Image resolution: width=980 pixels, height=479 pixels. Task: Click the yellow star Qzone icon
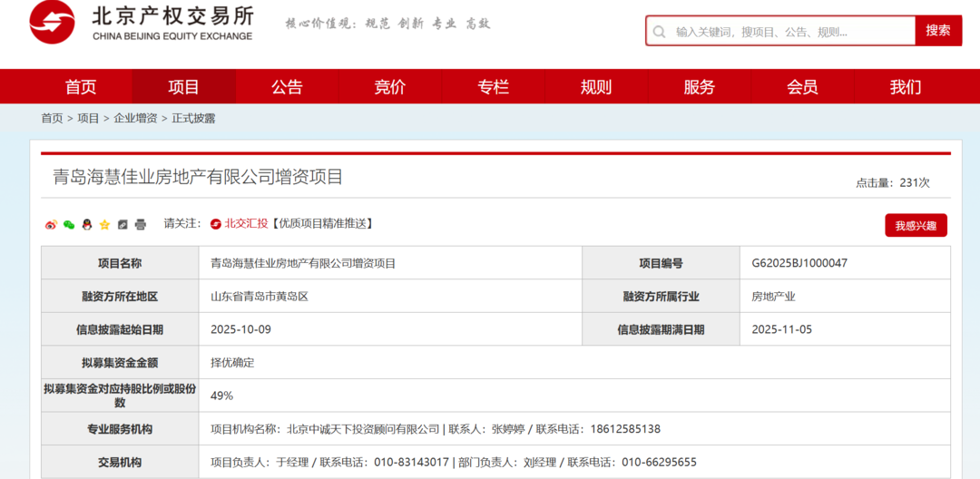[104, 224]
